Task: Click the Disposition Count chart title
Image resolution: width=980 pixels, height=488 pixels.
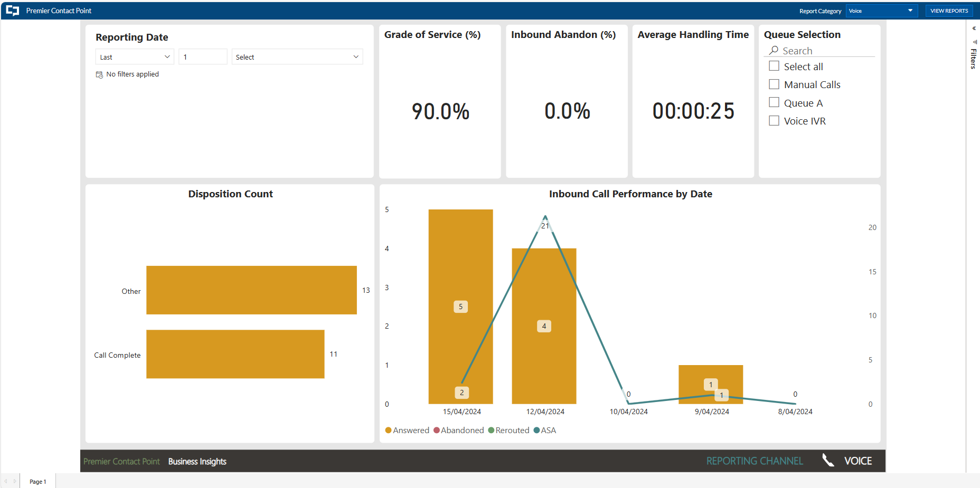Action: (230, 194)
